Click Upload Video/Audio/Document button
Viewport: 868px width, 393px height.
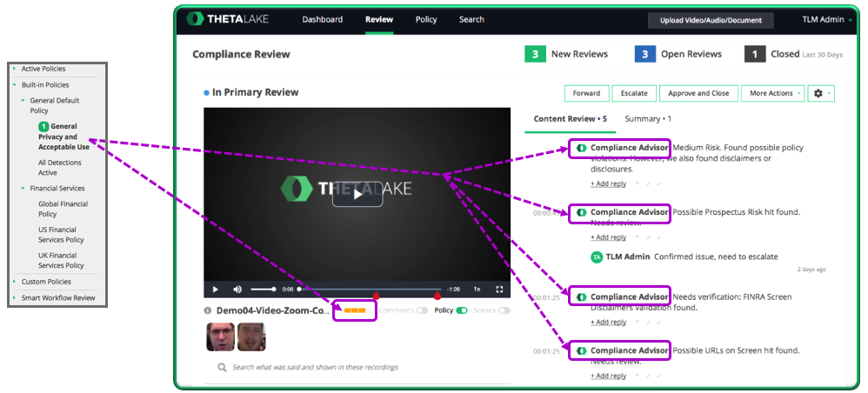[711, 21]
